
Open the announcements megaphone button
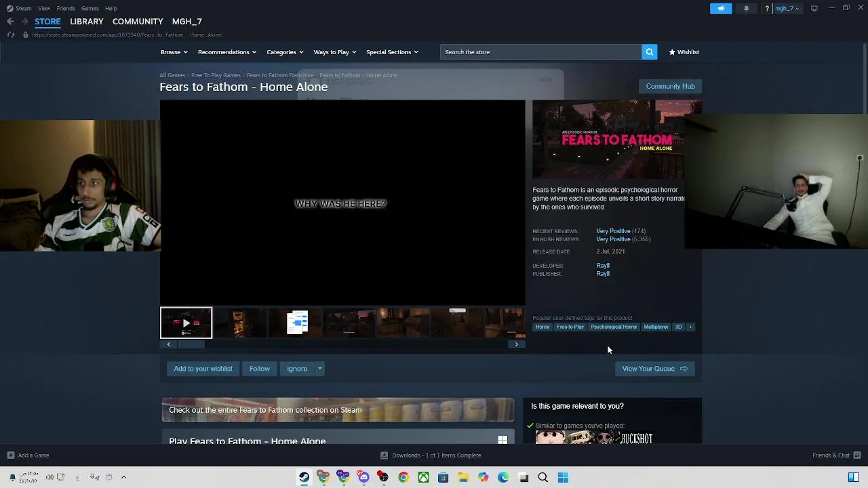721,8
